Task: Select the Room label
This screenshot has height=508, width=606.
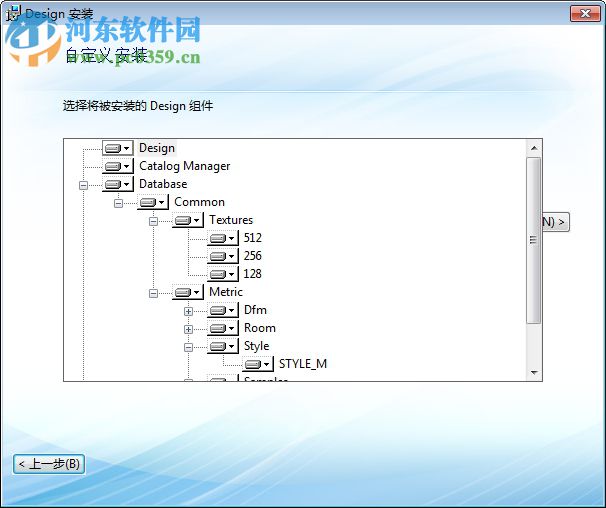Action: tap(260, 328)
